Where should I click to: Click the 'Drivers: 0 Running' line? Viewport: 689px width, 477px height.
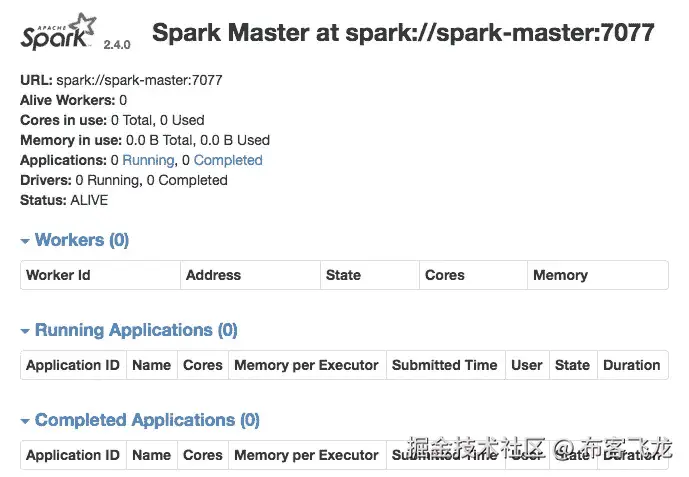[x=124, y=180]
